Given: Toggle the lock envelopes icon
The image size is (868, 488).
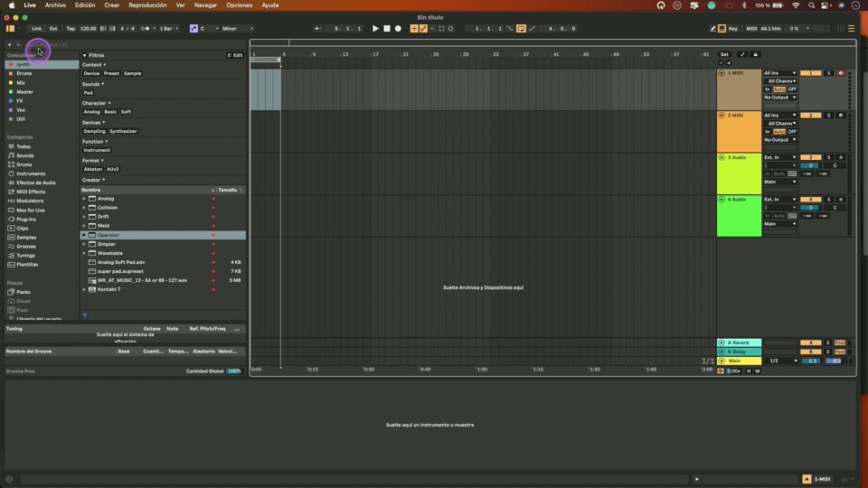Looking at the screenshot, I should pos(756,54).
